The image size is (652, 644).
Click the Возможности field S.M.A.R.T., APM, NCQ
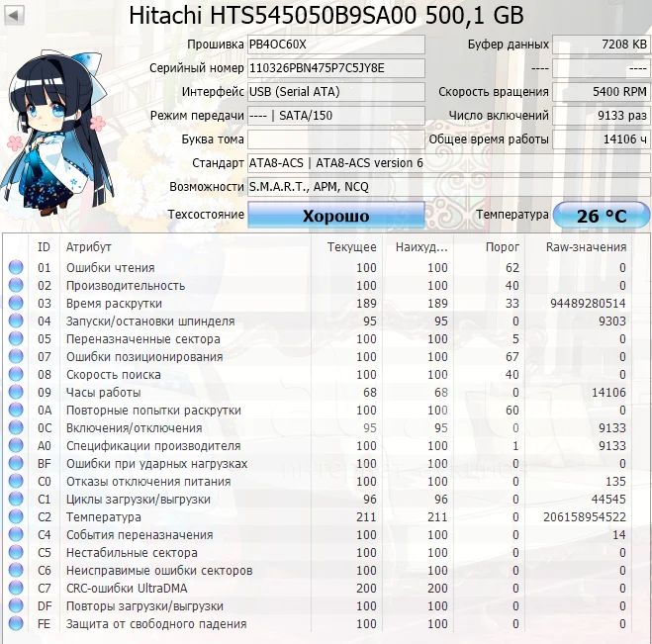pyautogui.click(x=448, y=187)
